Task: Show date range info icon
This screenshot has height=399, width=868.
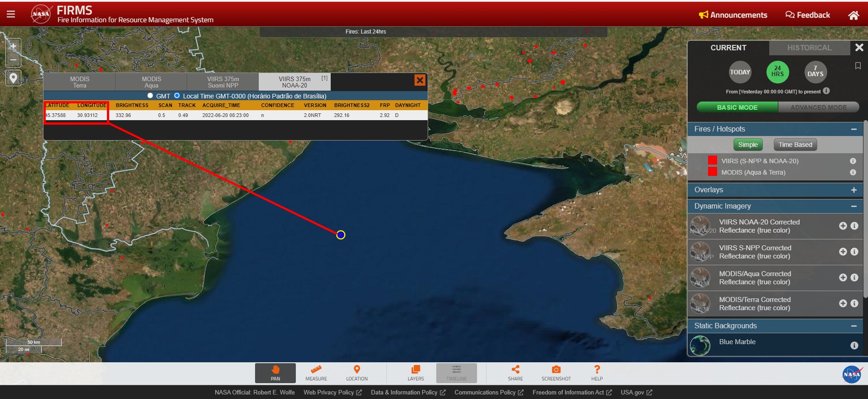Action: (826, 91)
